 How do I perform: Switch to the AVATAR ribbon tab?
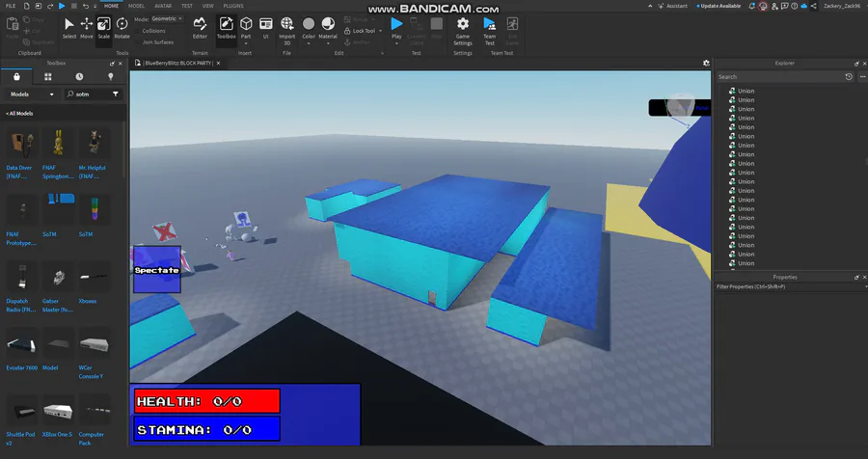tap(163, 6)
